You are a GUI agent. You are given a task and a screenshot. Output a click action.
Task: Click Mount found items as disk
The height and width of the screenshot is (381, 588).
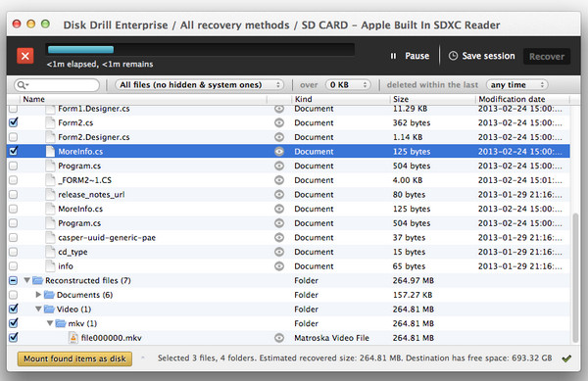coord(74,358)
